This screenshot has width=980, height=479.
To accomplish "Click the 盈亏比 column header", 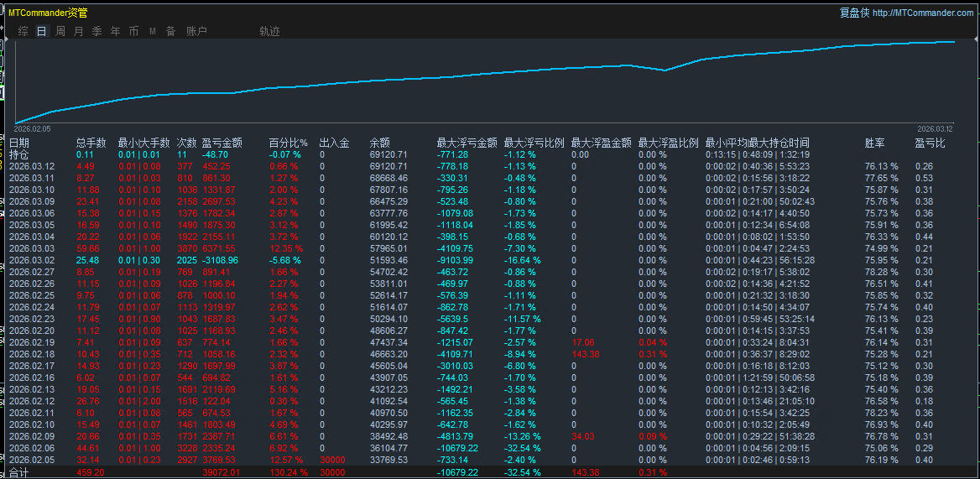I will coord(930,143).
